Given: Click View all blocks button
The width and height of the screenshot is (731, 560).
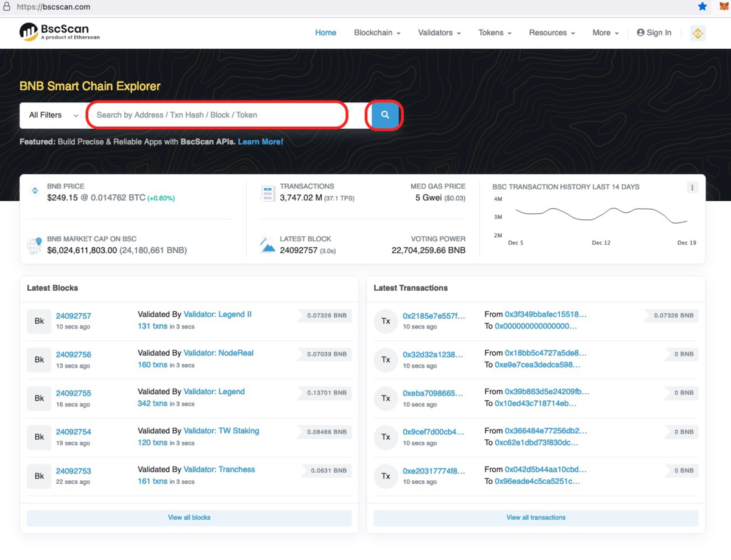Looking at the screenshot, I should point(189,518).
